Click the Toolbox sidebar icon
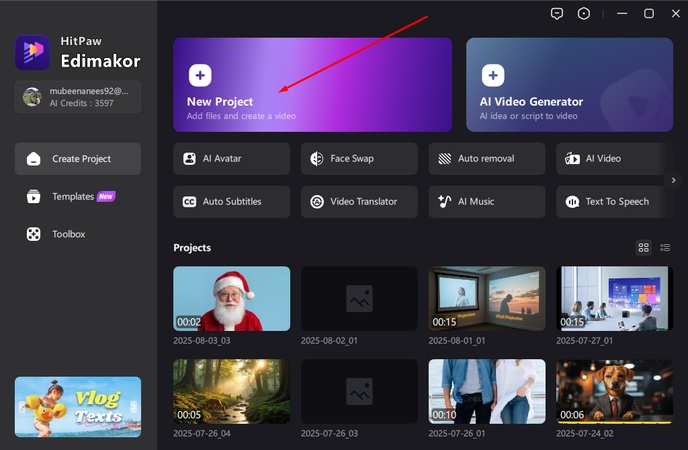Viewport: 688px width, 450px height. pos(33,234)
